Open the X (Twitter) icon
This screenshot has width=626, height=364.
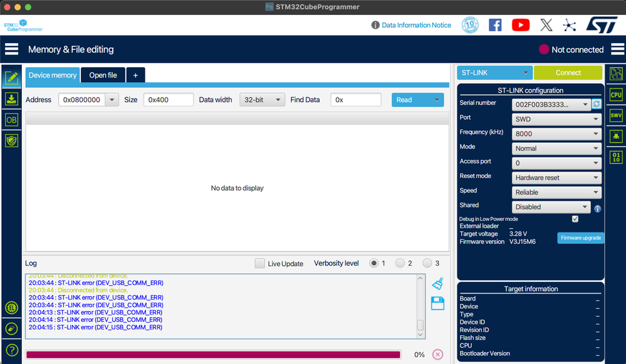click(546, 25)
